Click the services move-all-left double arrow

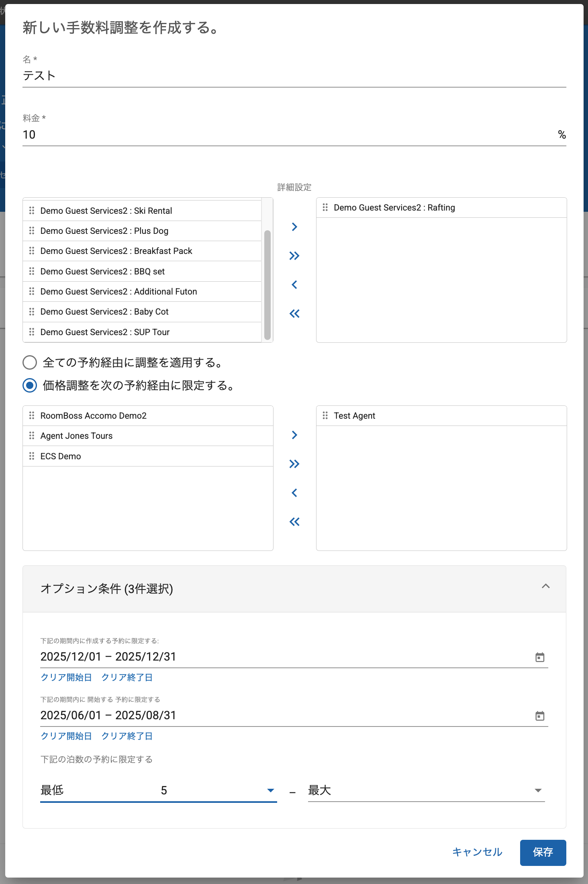click(x=294, y=314)
